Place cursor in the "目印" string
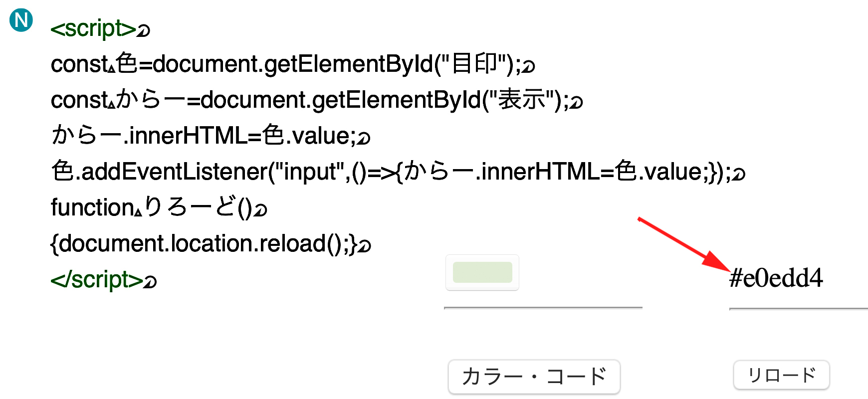Image resolution: width=868 pixels, height=399 pixels. (474, 64)
